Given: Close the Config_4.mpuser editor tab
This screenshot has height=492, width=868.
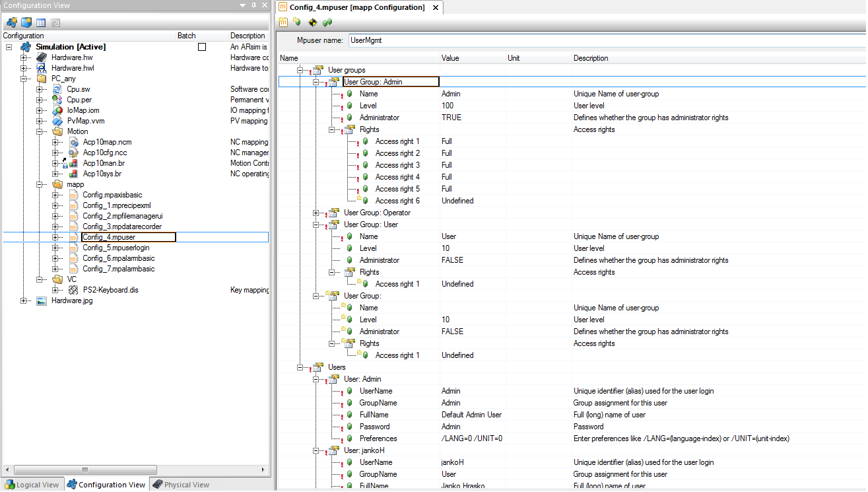Looking at the screenshot, I should tap(436, 8).
